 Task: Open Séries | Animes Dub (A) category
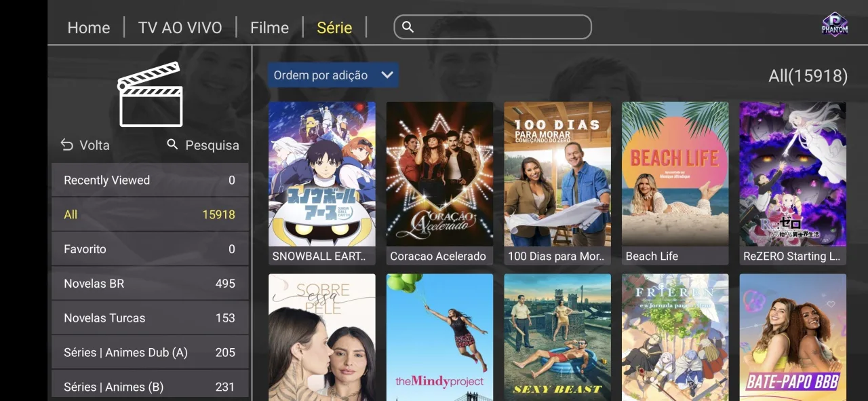150,352
